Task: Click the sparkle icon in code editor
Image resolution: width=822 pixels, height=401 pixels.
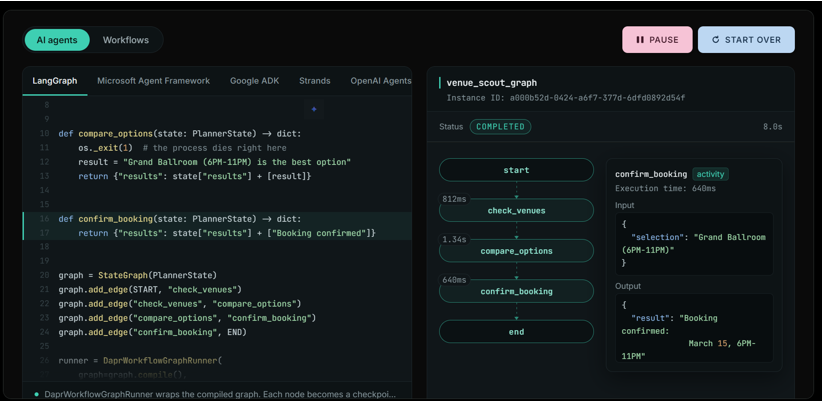Action: click(314, 110)
